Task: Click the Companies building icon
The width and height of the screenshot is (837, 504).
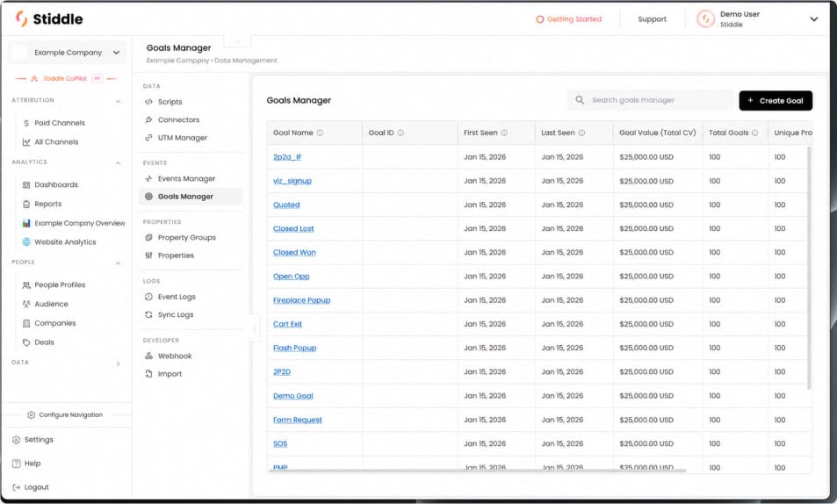Action: click(x=26, y=323)
